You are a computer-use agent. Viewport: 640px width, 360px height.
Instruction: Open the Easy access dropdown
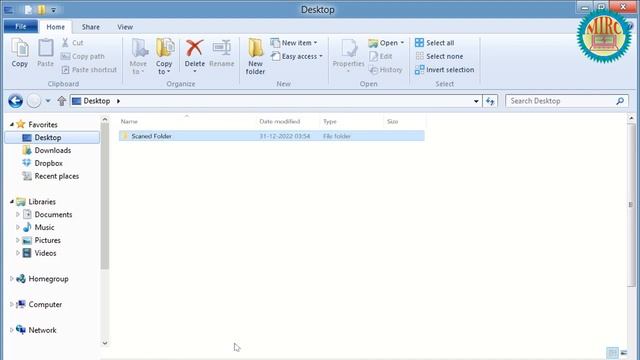coord(297,56)
